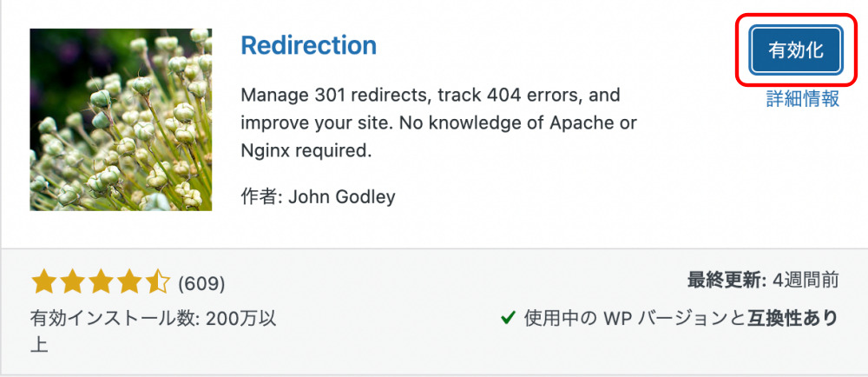Click the Redirection plugin flower thumbnail
868x377 pixels.
(x=121, y=120)
